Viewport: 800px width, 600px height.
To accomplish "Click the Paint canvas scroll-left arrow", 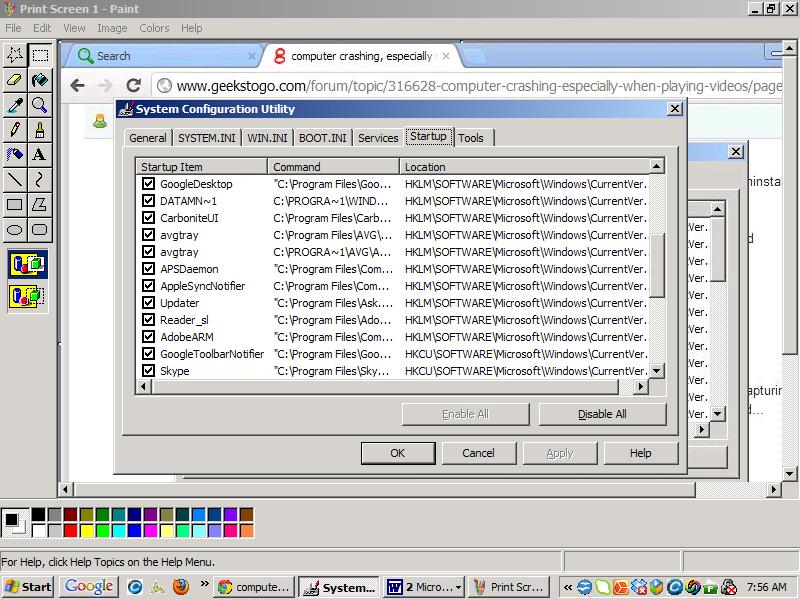I will [65, 490].
